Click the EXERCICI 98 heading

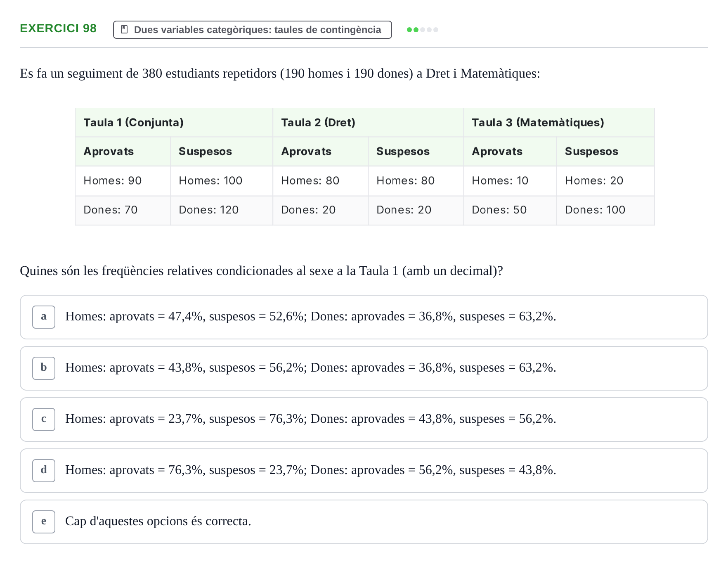pos(58,28)
